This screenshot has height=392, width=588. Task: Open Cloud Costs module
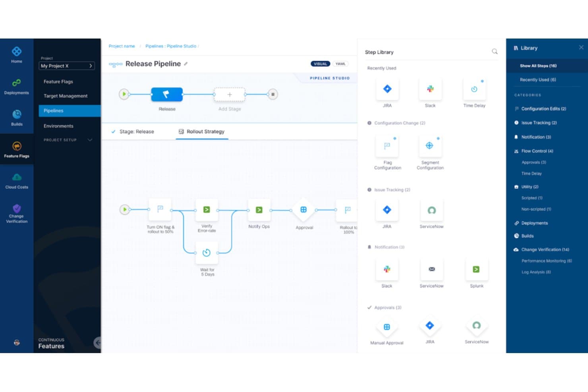tap(17, 181)
